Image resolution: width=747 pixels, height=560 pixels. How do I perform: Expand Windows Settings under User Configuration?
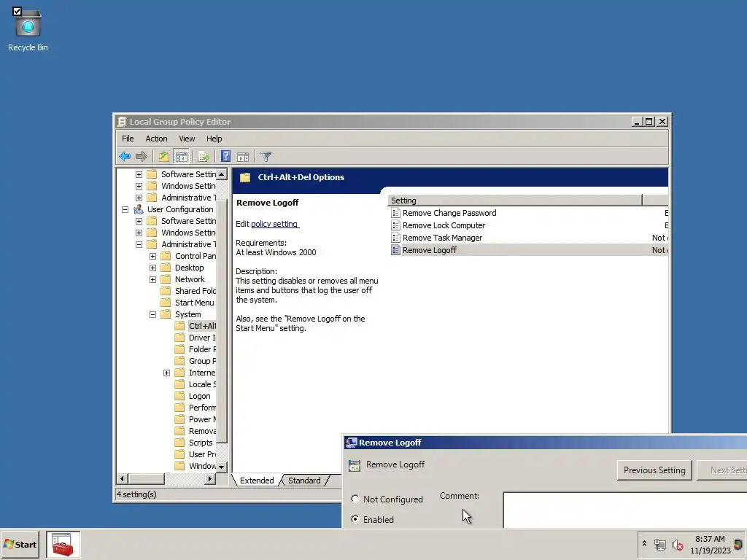tap(139, 233)
